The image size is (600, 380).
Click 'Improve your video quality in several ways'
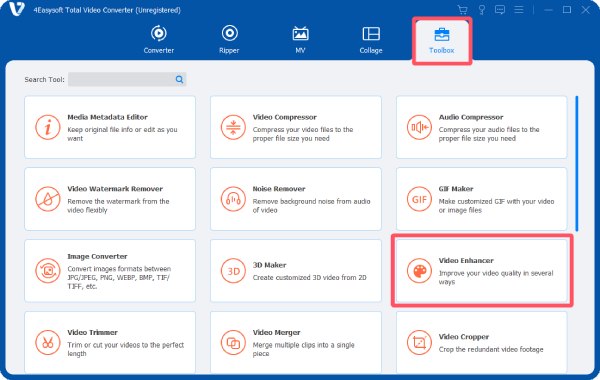pos(496,277)
